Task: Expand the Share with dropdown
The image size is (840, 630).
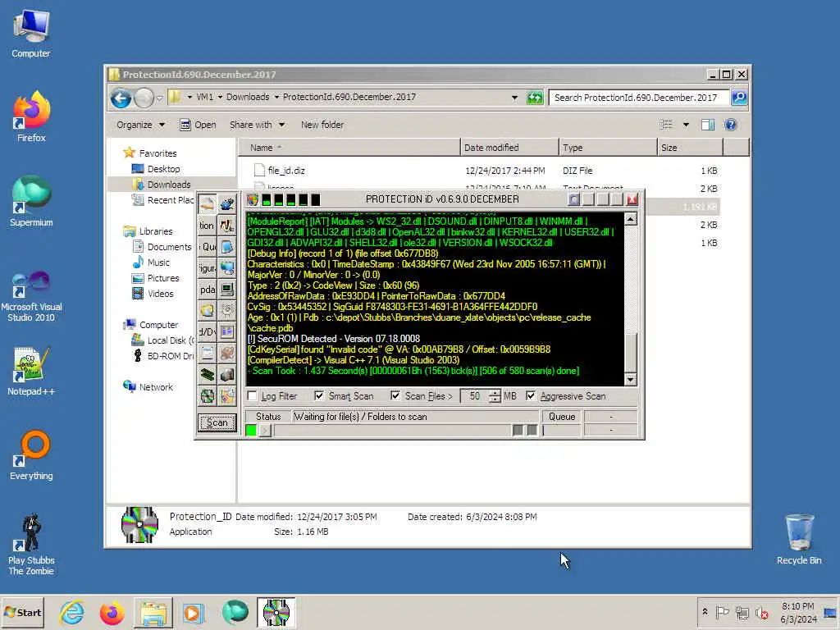Action: (257, 125)
